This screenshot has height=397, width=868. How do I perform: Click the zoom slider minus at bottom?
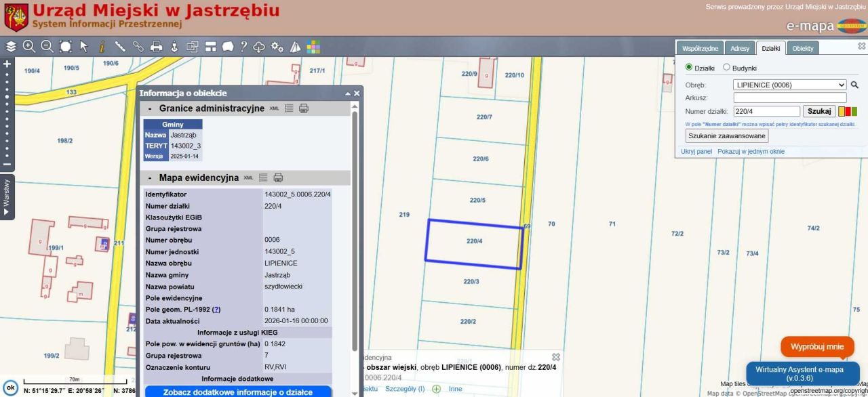click(x=7, y=165)
